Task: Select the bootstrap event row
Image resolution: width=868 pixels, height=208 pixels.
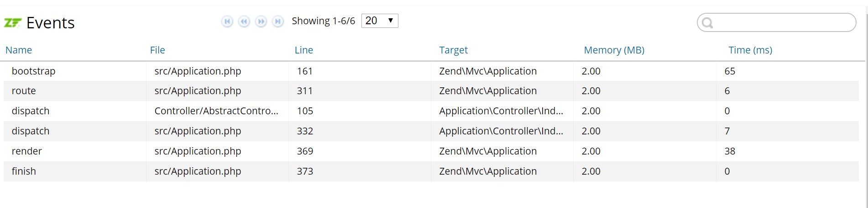Action: (431, 71)
